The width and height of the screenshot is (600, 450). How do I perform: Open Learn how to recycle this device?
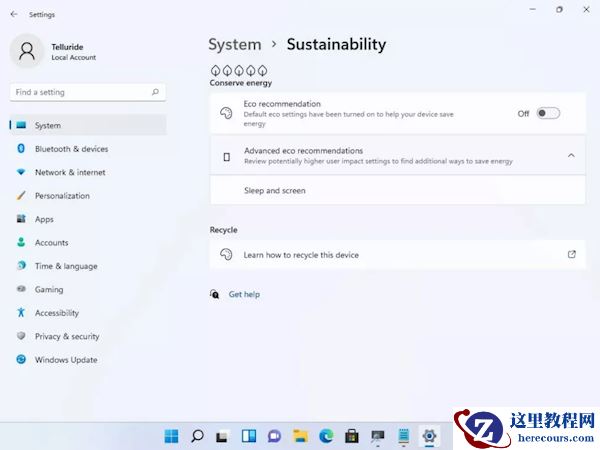click(x=398, y=255)
